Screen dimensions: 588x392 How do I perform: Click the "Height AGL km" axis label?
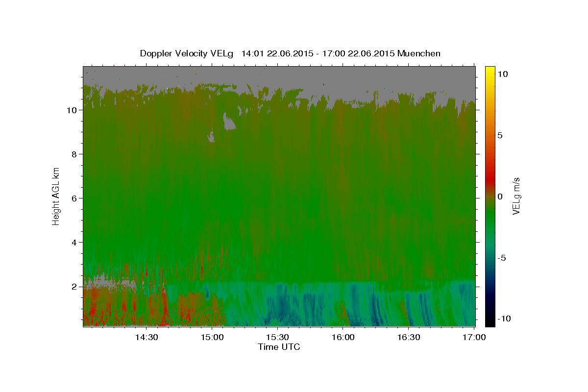(56, 196)
